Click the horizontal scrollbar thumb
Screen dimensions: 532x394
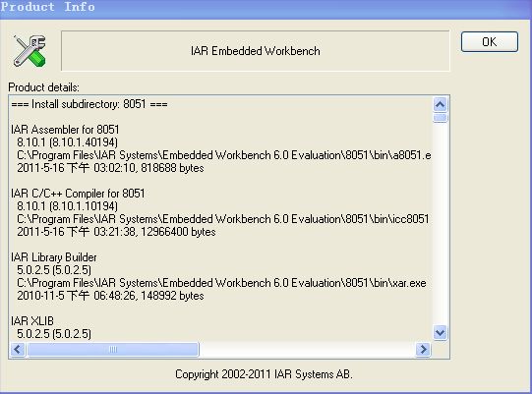pyautogui.click(x=113, y=349)
